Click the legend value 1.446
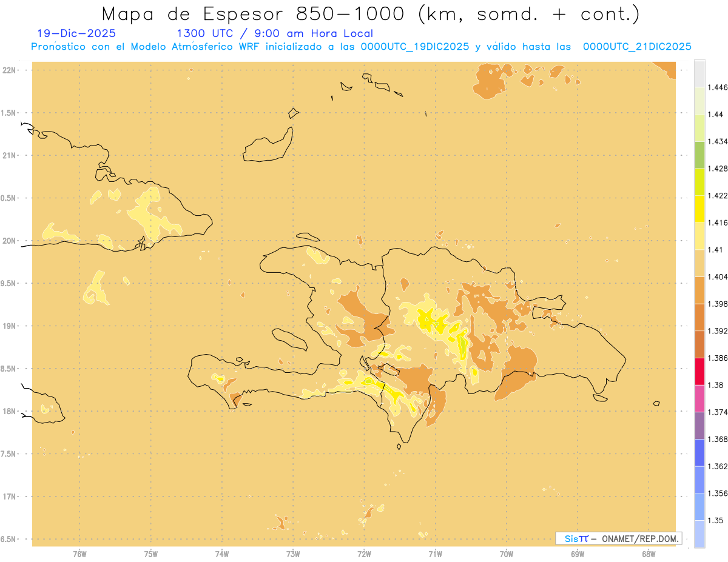This screenshot has height=562, width=728. pyautogui.click(x=718, y=87)
